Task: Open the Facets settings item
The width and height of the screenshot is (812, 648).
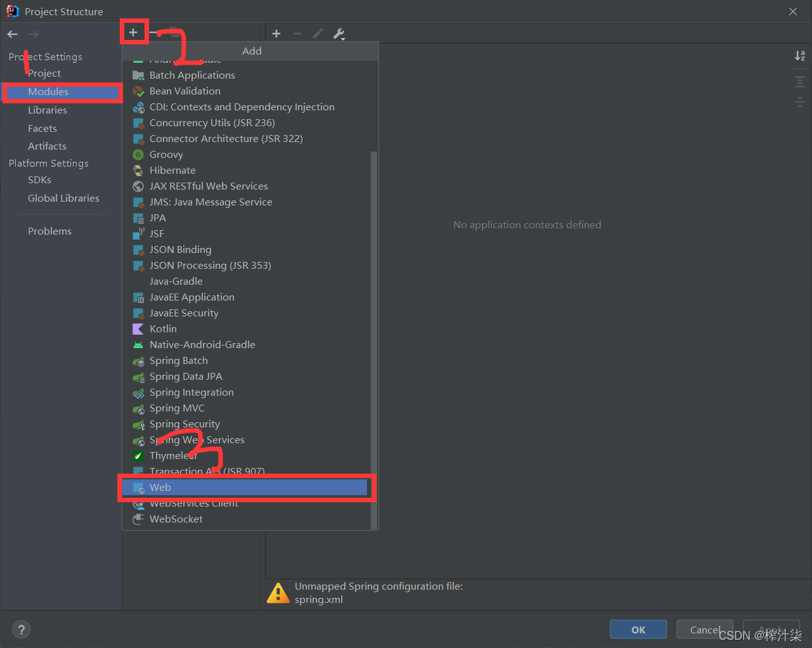Action: click(x=42, y=128)
